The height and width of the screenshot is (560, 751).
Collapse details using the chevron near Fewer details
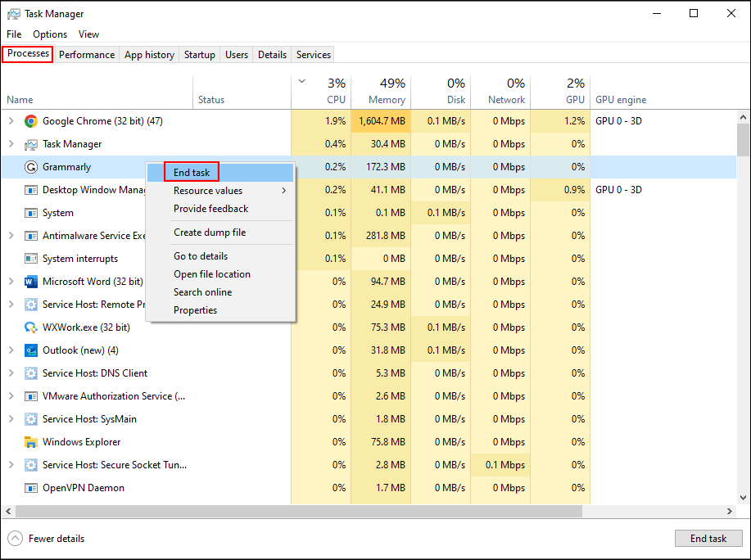pos(16,538)
